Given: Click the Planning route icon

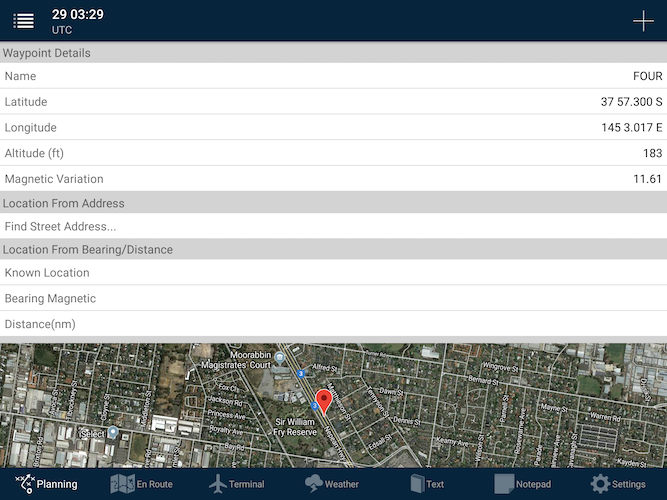Looking at the screenshot, I should 25,484.
